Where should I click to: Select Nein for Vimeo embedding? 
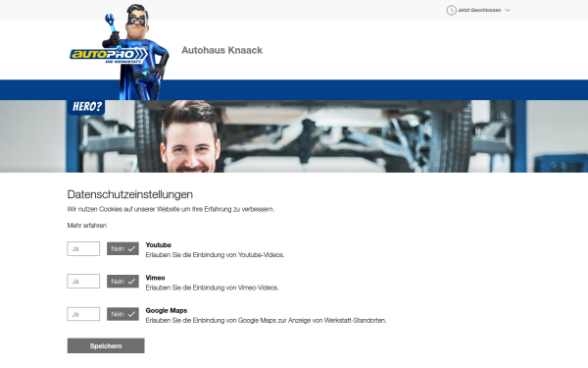[123, 282]
